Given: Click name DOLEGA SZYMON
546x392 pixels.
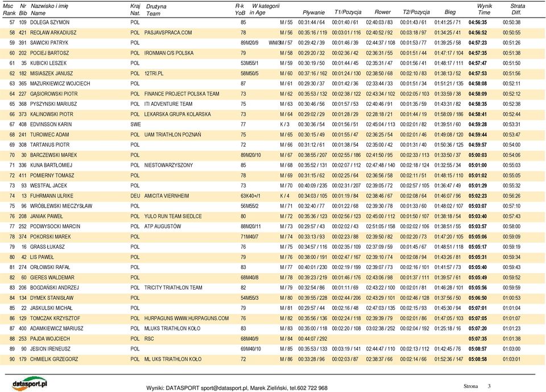Looking at the screenshot, I should (x=50, y=22).
